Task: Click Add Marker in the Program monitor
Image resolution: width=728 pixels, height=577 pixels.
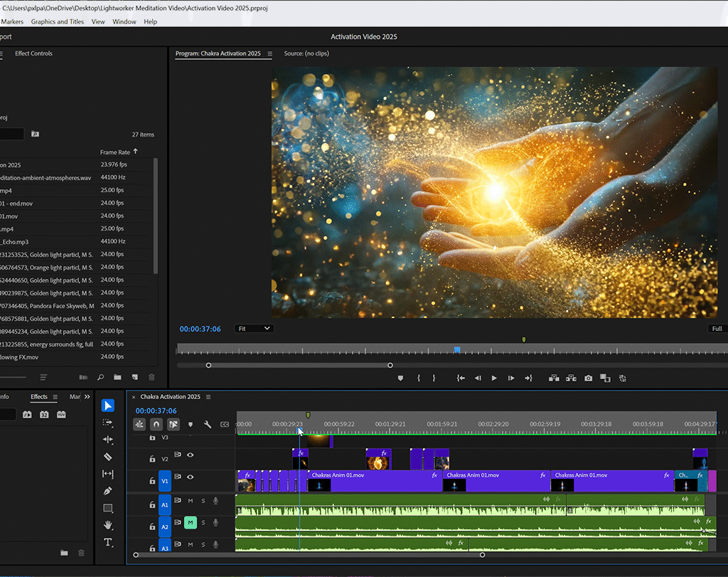Action: coord(400,379)
